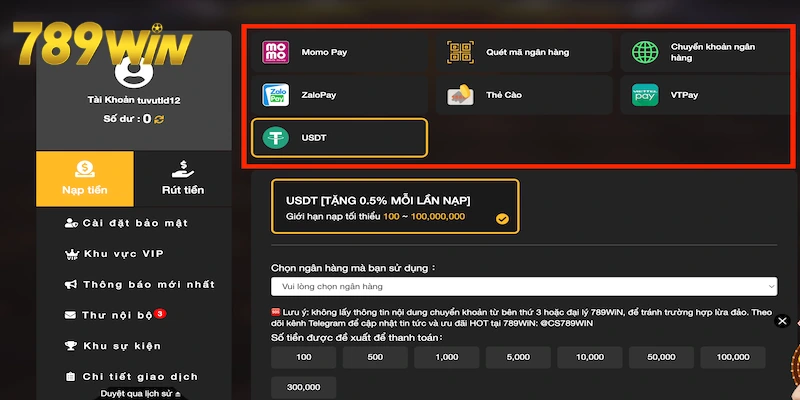This screenshot has width=800, height=400.
Task: Switch to the Rút tiền tab
Action: click(183, 179)
